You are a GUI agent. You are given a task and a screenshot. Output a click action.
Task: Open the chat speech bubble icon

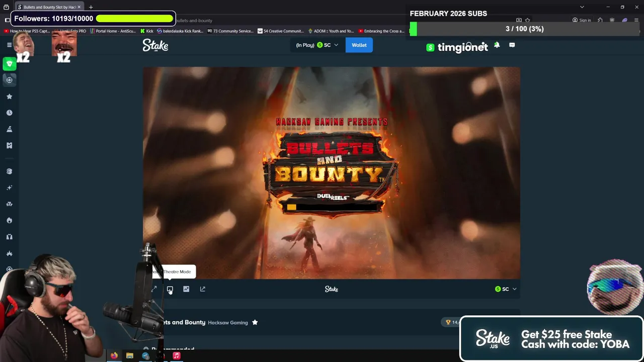[x=512, y=45]
